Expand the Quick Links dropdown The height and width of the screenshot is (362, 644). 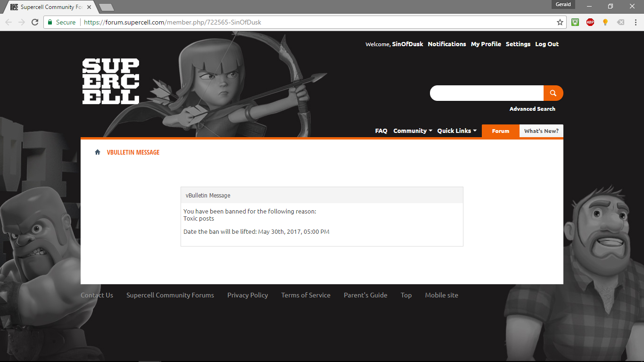(x=457, y=131)
